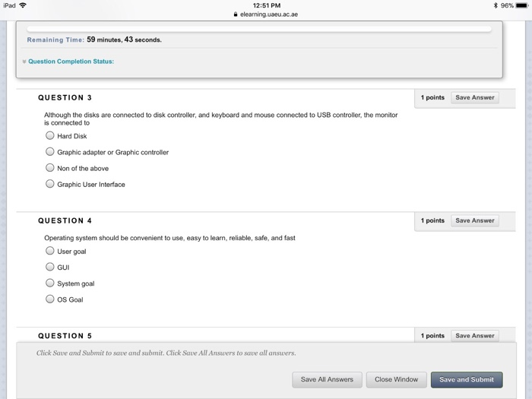Expand Question Completion Status section
The width and height of the screenshot is (532, 399).
(x=71, y=62)
